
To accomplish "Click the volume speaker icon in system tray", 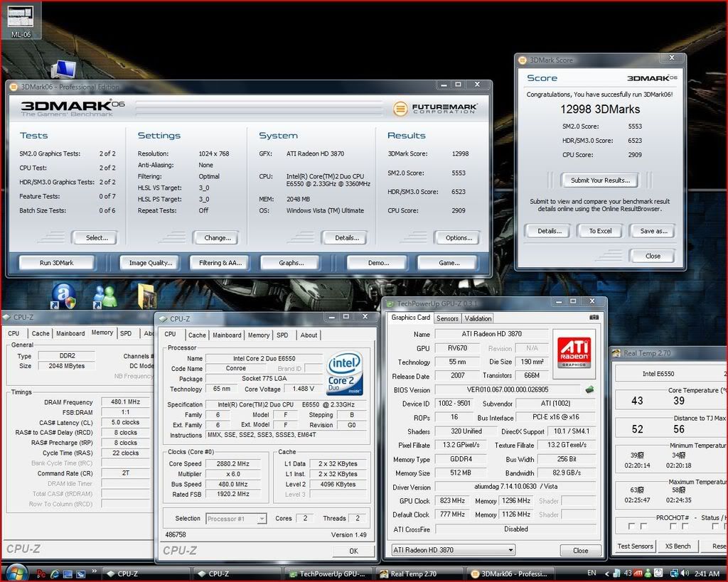I will (x=685, y=573).
